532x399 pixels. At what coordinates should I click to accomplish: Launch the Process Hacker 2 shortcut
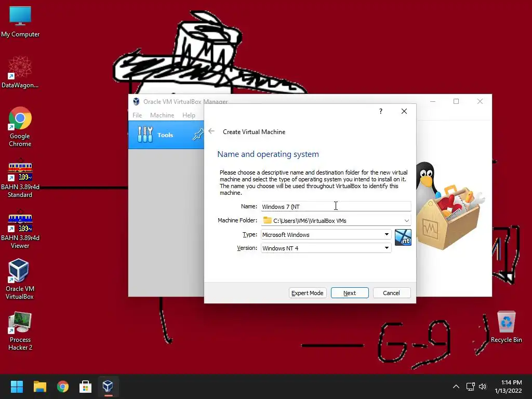tap(20, 331)
